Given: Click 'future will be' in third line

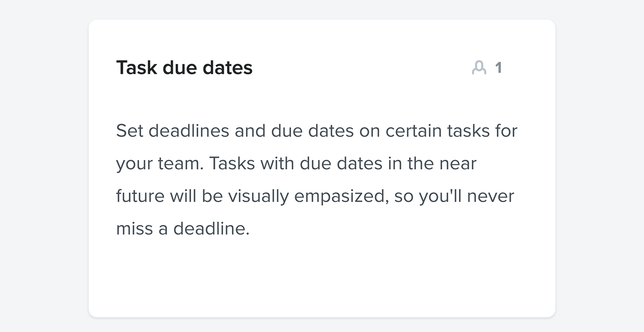Looking at the screenshot, I should (169, 196).
